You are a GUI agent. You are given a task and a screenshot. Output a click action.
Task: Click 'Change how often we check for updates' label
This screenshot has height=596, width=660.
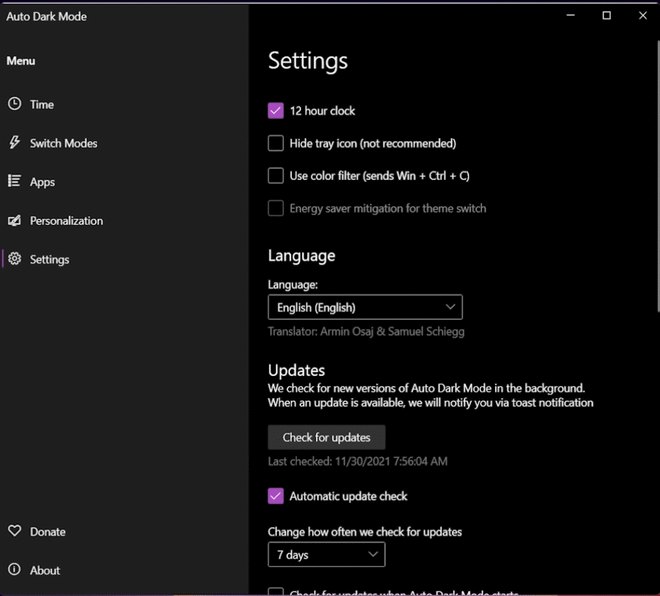pos(365,532)
